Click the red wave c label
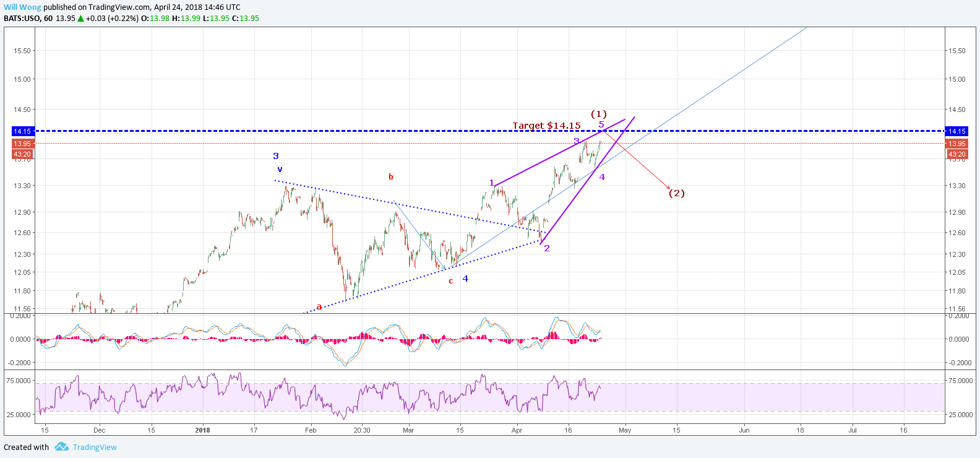 [x=451, y=281]
